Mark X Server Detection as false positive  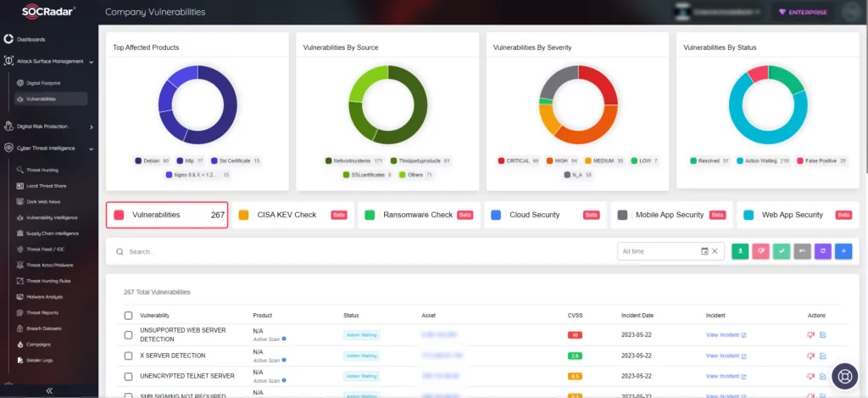coord(810,356)
